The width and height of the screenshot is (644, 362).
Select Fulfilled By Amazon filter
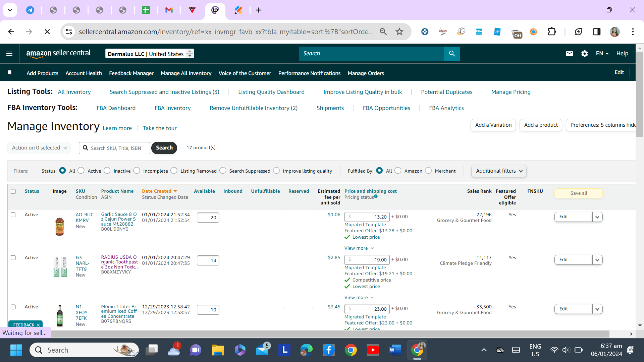pos(398,171)
